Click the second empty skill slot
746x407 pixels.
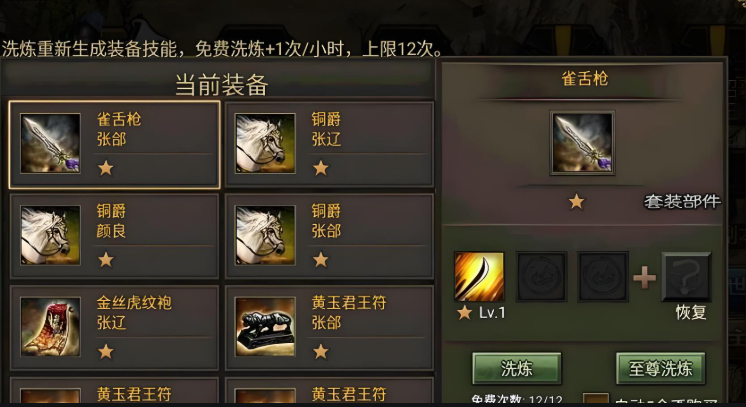click(541, 277)
